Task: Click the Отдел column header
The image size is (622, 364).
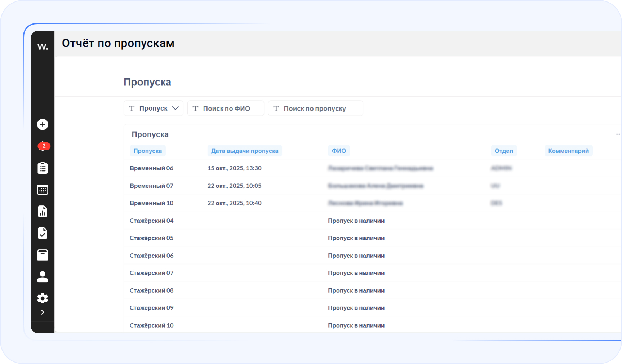Action: click(x=503, y=151)
